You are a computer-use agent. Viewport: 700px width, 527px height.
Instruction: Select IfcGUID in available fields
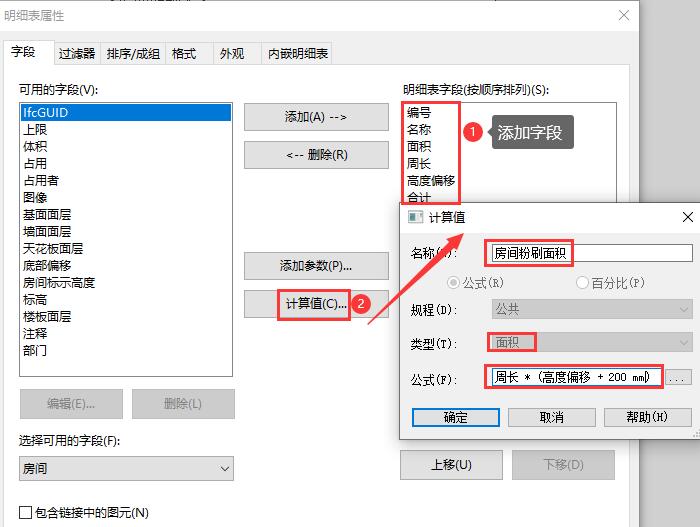(126, 113)
